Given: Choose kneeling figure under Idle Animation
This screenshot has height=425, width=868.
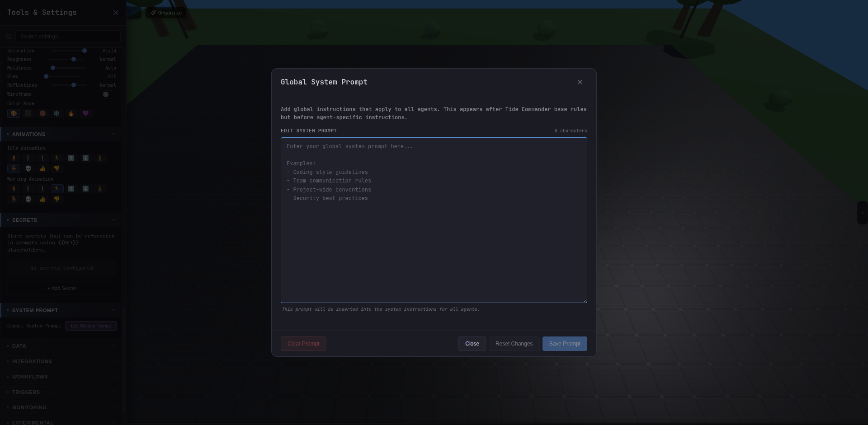Looking at the screenshot, I should (x=100, y=158).
